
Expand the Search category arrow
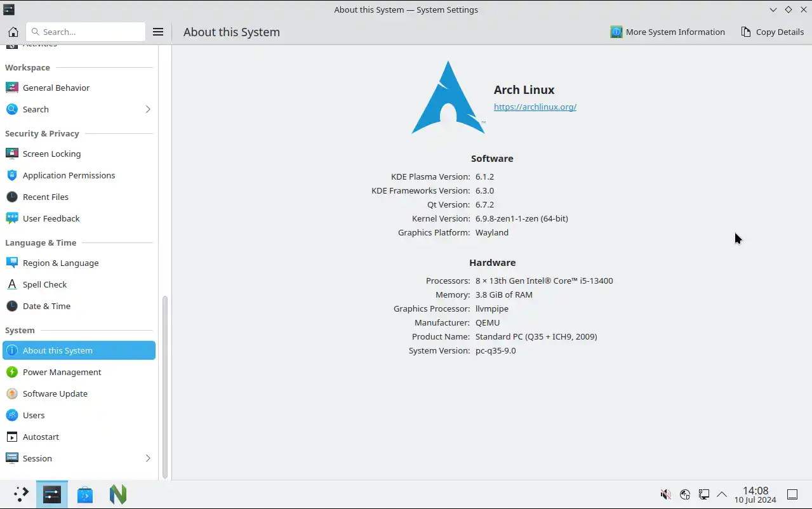coord(148,109)
